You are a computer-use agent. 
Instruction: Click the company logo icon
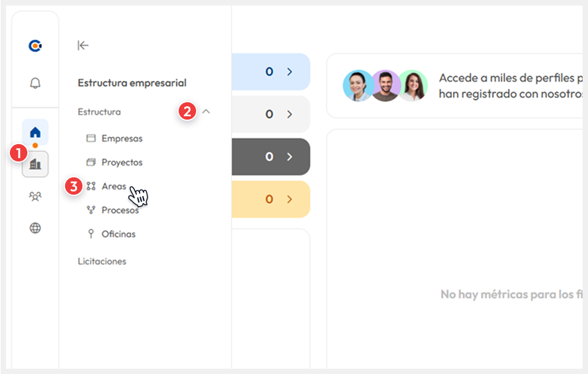35,46
